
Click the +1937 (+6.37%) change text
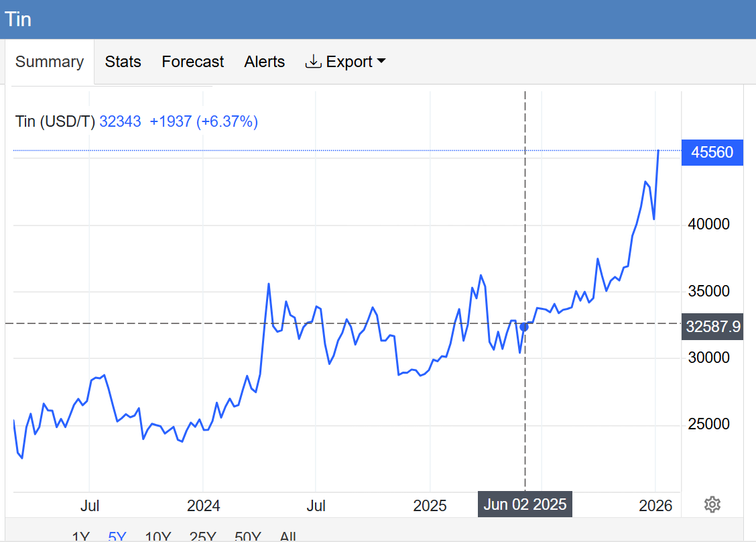[x=204, y=121]
